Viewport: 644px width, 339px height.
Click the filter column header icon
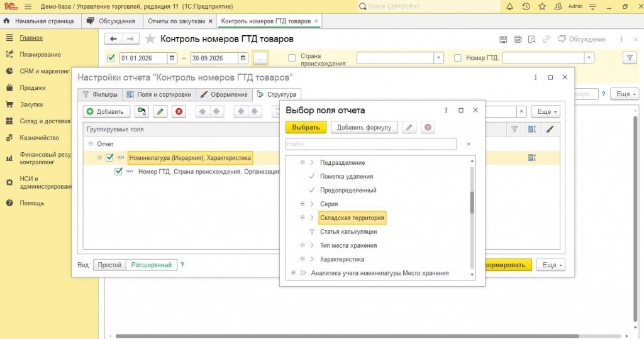514,129
